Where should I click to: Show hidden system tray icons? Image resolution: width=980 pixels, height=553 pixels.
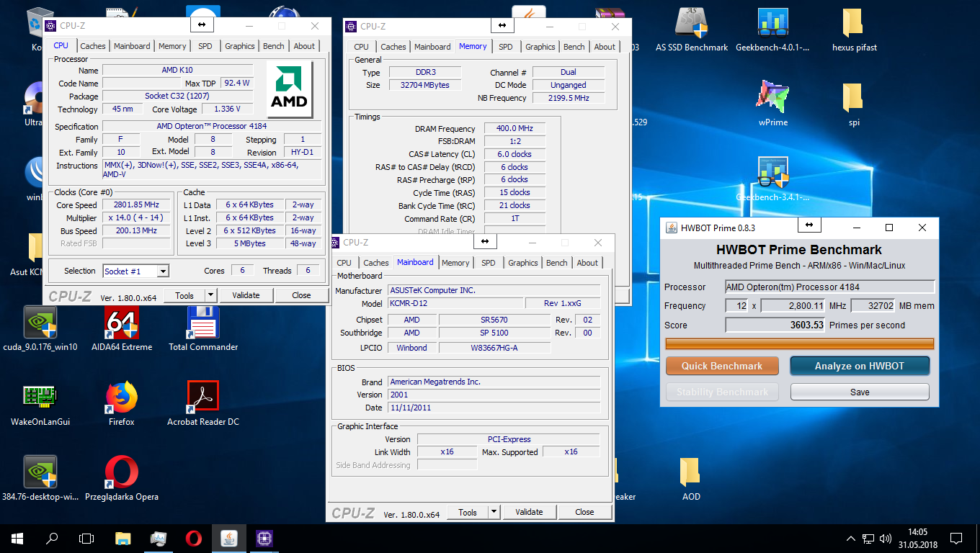coord(851,538)
